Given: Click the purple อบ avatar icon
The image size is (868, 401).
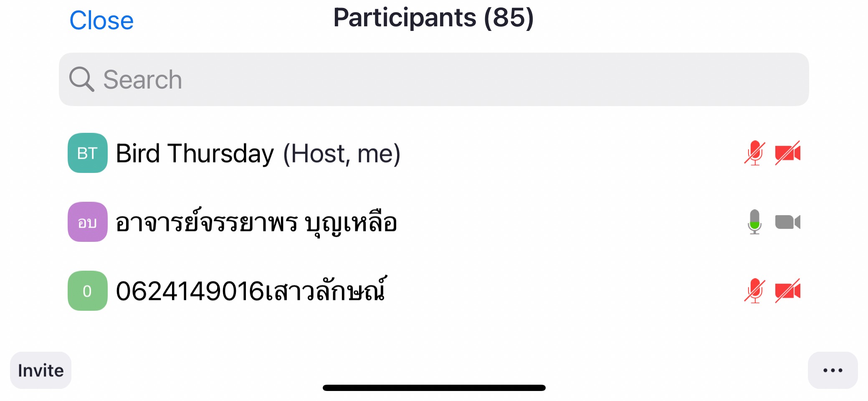Looking at the screenshot, I should [x=88, y=222].
